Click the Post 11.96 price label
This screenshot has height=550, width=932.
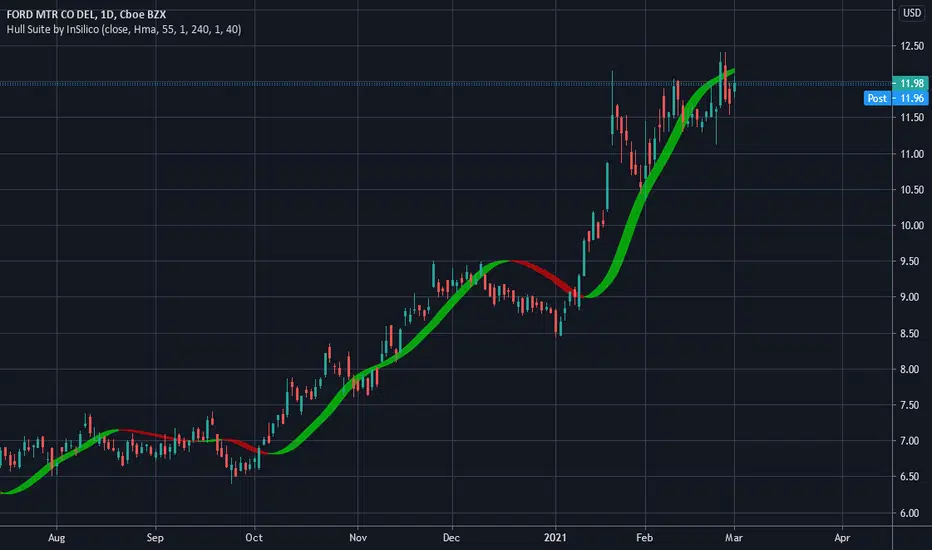coord(896,98)
